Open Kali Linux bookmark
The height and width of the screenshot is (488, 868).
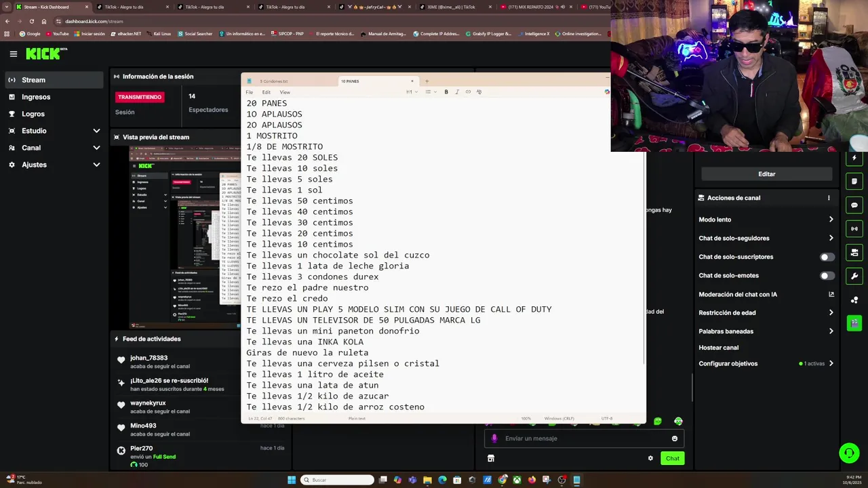tap(159, 34)
